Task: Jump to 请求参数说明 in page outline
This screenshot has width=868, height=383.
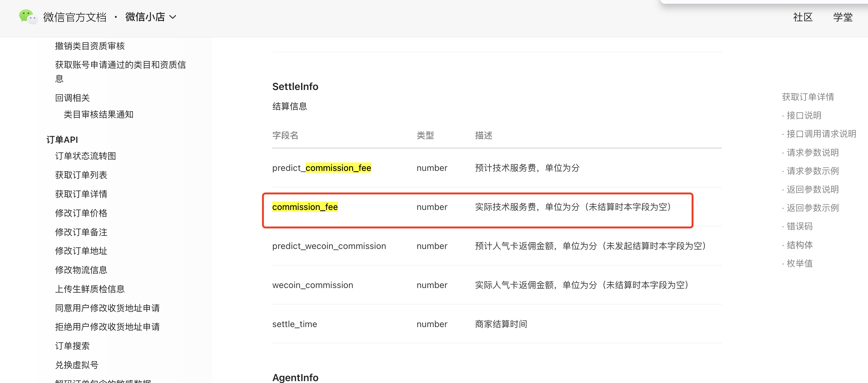Action: point(812,152)
